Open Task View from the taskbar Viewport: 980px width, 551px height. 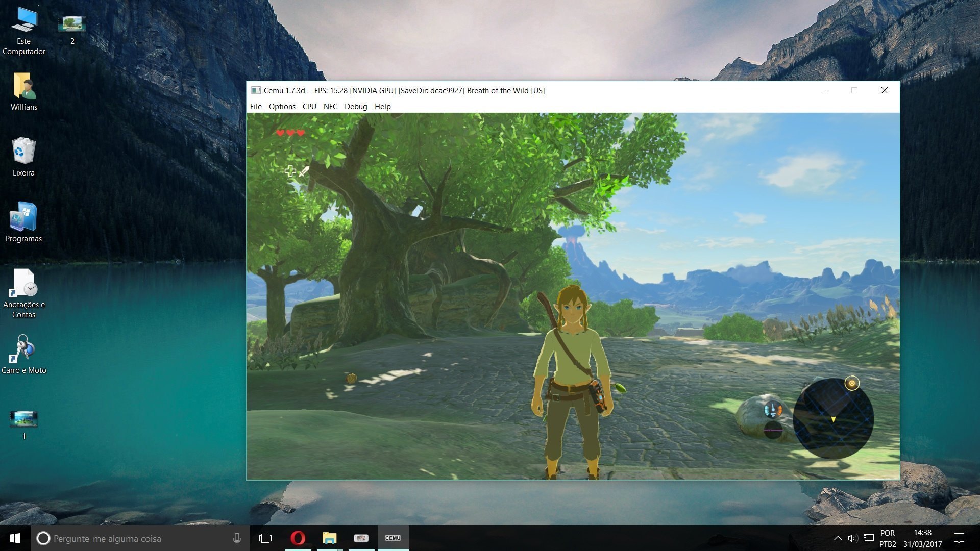point(265,538)
